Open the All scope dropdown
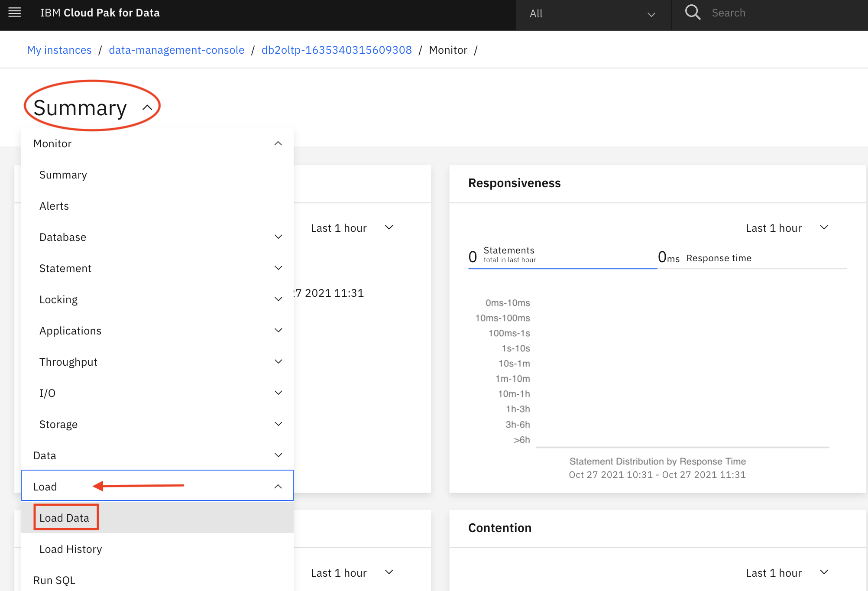 [593, 13]
